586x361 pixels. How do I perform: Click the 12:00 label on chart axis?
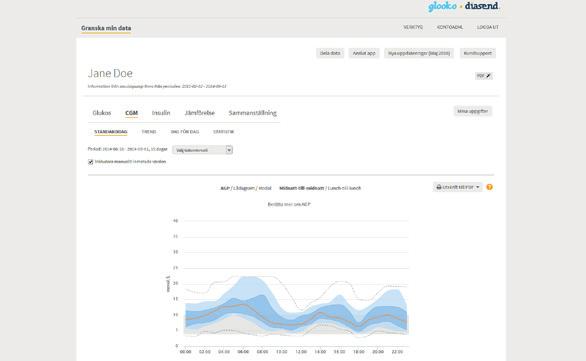[x=301, y=352]
